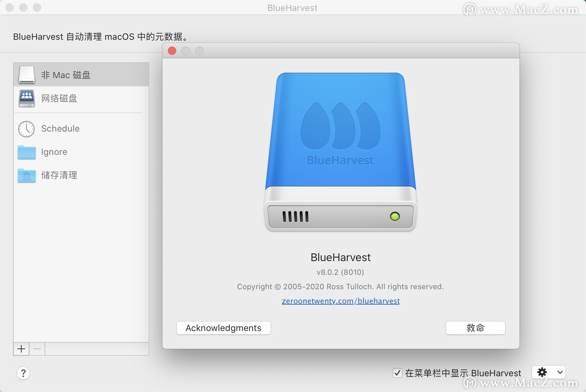Toggle 在菜单栏中显示 BlueHarvest checkbox

pyautogui.click(x=397, y=373)
